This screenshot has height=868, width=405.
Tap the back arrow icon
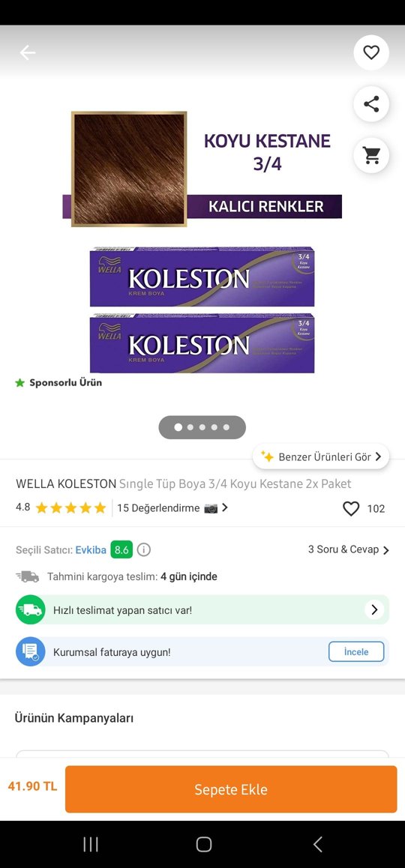coord(27,52)
